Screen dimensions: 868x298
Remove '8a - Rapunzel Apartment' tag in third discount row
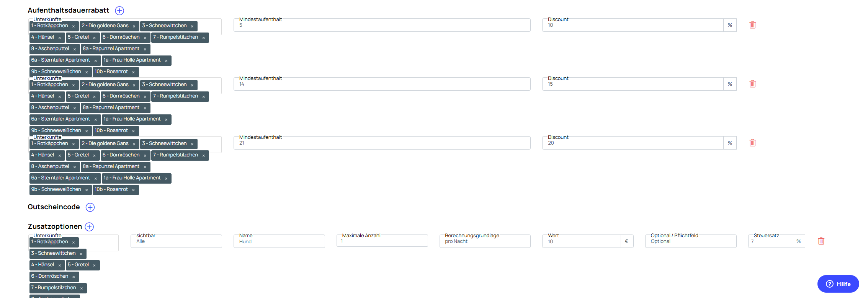[145, 167]
